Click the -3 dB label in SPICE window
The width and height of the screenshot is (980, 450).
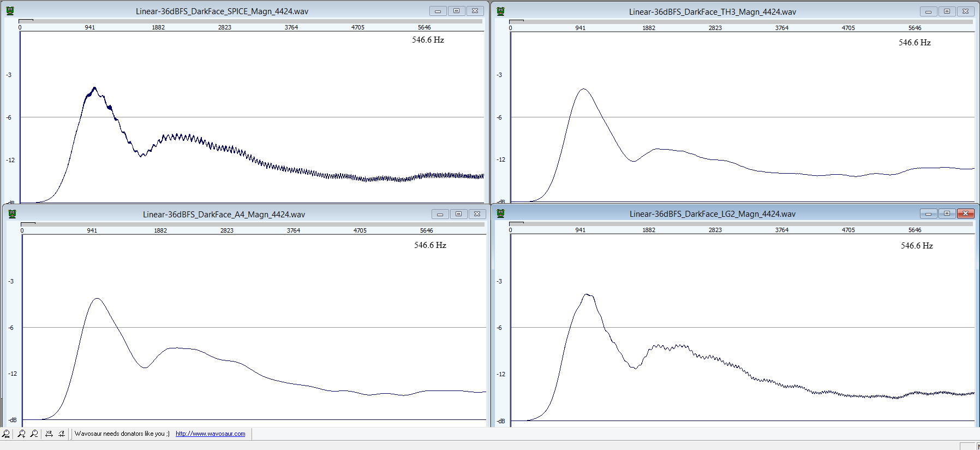9,75
